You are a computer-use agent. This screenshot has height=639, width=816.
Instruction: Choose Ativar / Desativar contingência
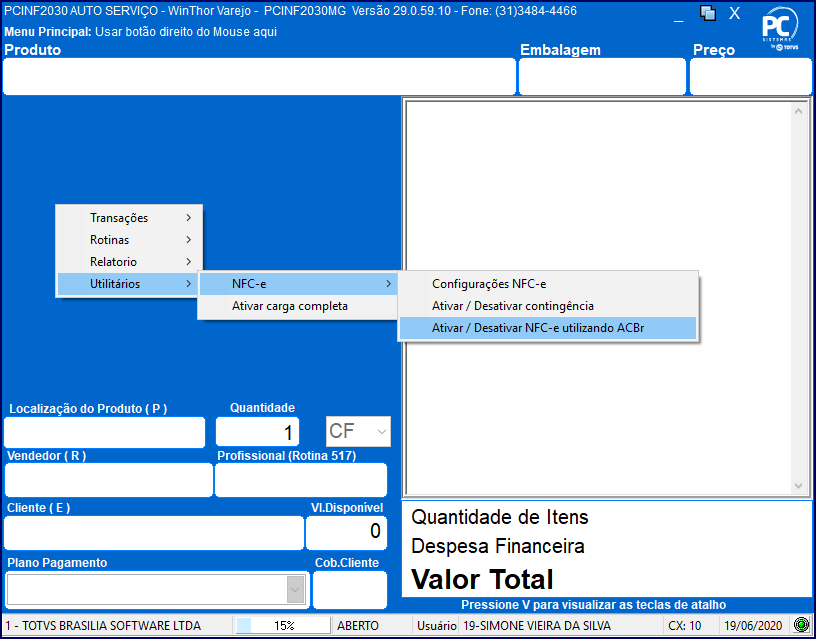548,306
